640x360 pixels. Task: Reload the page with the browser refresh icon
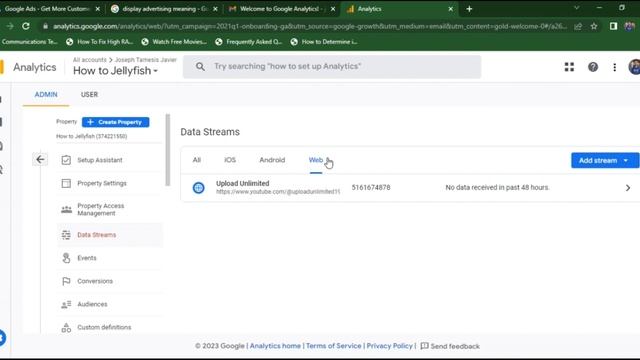click(26, 26)
